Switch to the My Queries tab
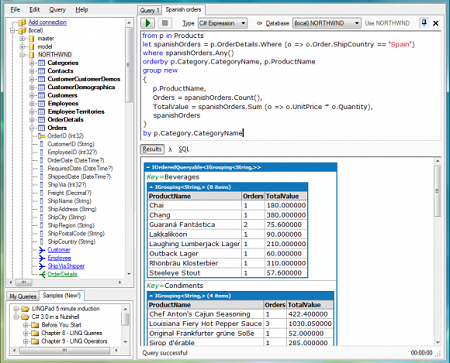The image size is (450, 363). (23, 296)
